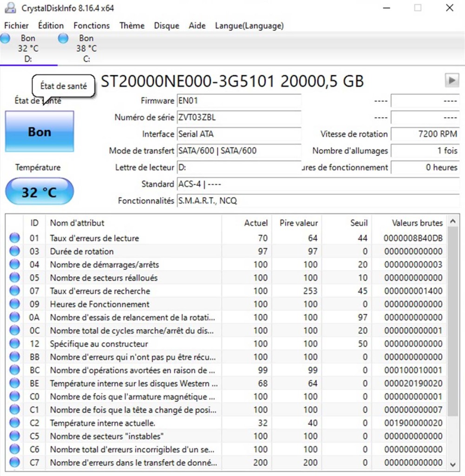
Task: Click the attribute list scroll up arrow
Action: click(x=453, y=221)
